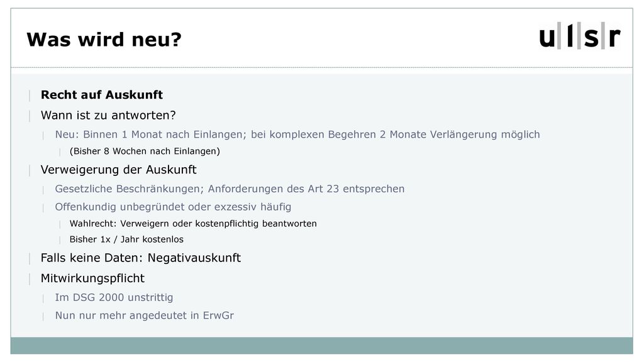Click the 'Verweigerung der Auskunft' bullet
Image resolution: width=644 pixels, height=362 pixels.
[x=118, y=170]
